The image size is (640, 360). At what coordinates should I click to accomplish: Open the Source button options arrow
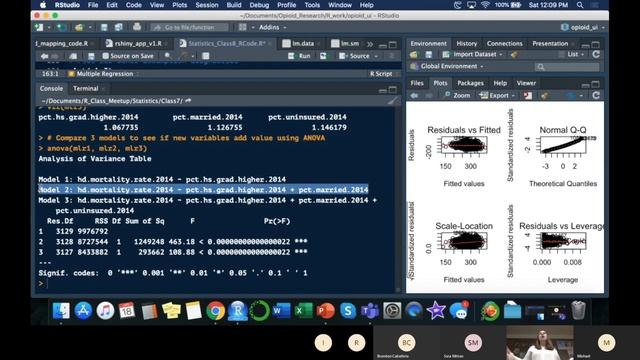(376, 56)
